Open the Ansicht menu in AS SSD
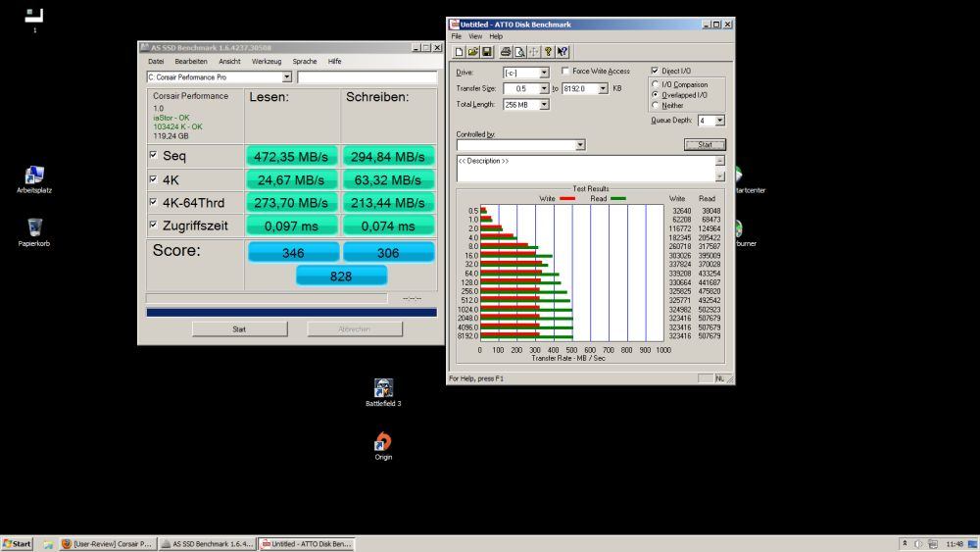 (x=229, y=61)
